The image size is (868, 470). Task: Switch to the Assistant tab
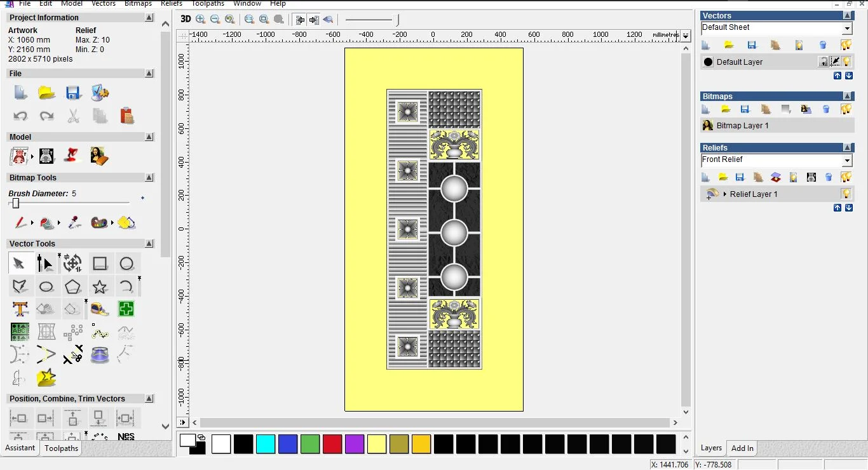click(x=20, y=448)
